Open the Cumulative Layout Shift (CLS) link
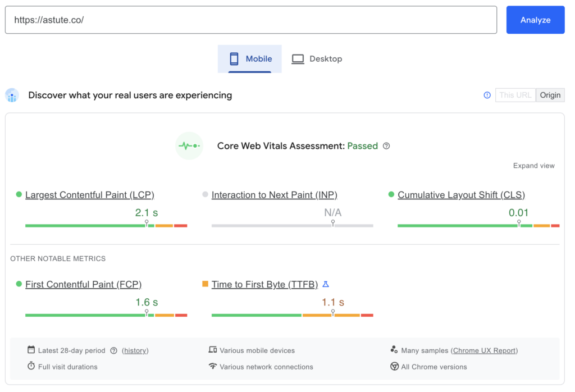575x392 pixels. [462, 195]
